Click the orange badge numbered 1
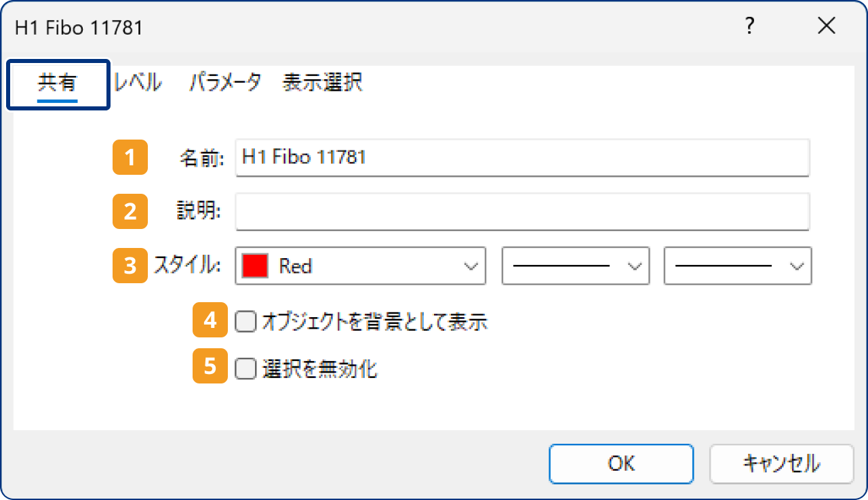The image size is (868, 500). pos(130,157)
